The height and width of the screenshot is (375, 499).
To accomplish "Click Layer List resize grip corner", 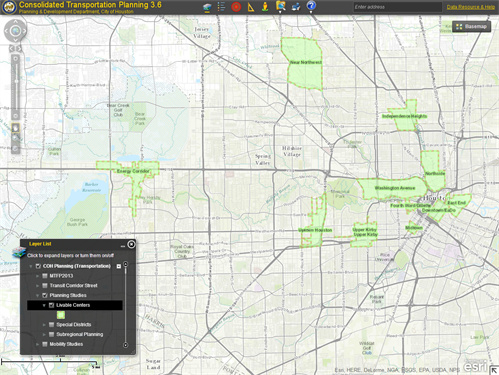I will point(133,352).
